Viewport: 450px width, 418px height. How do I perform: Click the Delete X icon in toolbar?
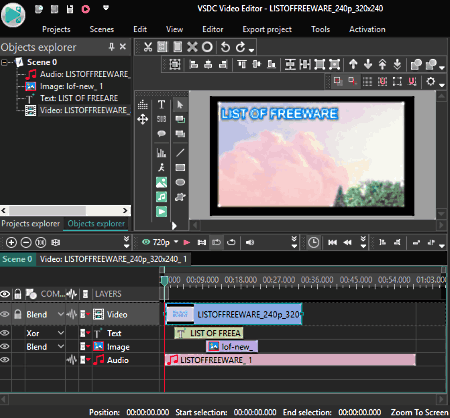click(x=192, y=47)
